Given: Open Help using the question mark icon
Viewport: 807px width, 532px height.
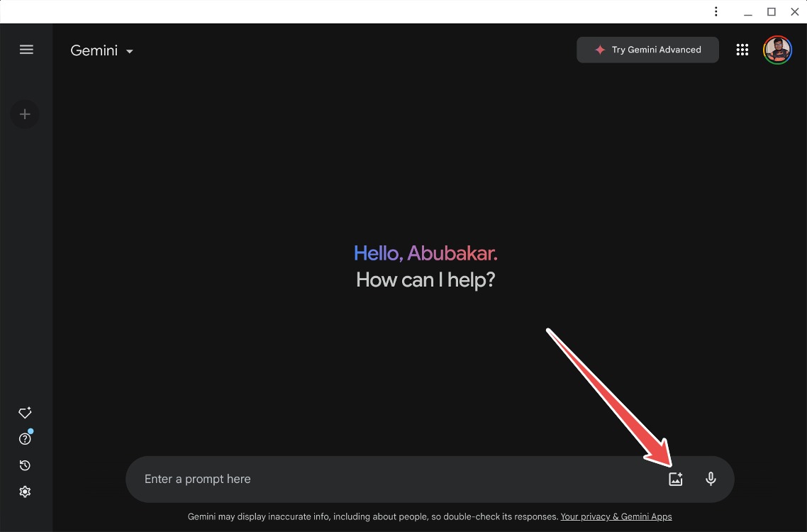Looking at the screenshot, I should [25, 438].
